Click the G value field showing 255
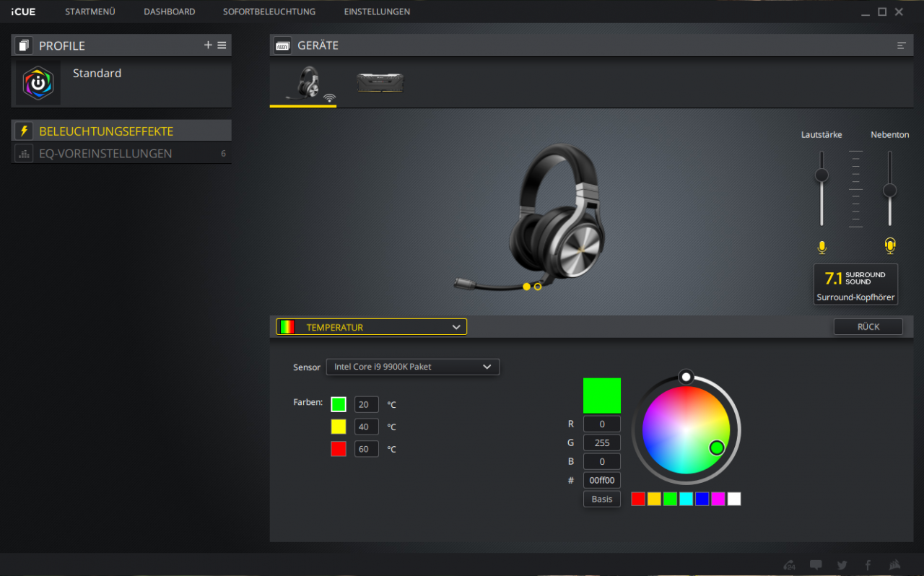This screenshot has height=576, width=924. point(602,442)
